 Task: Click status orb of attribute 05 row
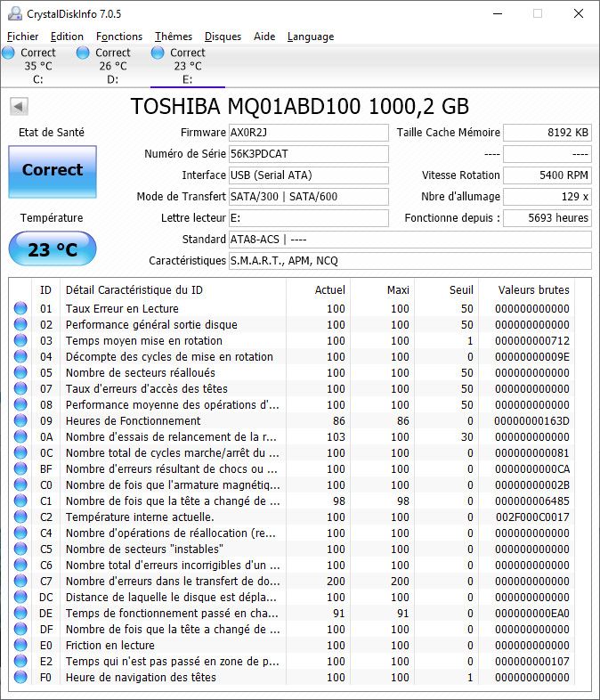click(20, 373)
